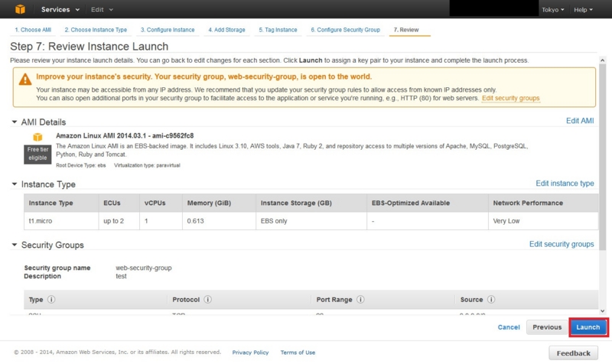This screenshot has height=364, width=612.
Task: Click the Free tier eligible badge
Action: 37,154
